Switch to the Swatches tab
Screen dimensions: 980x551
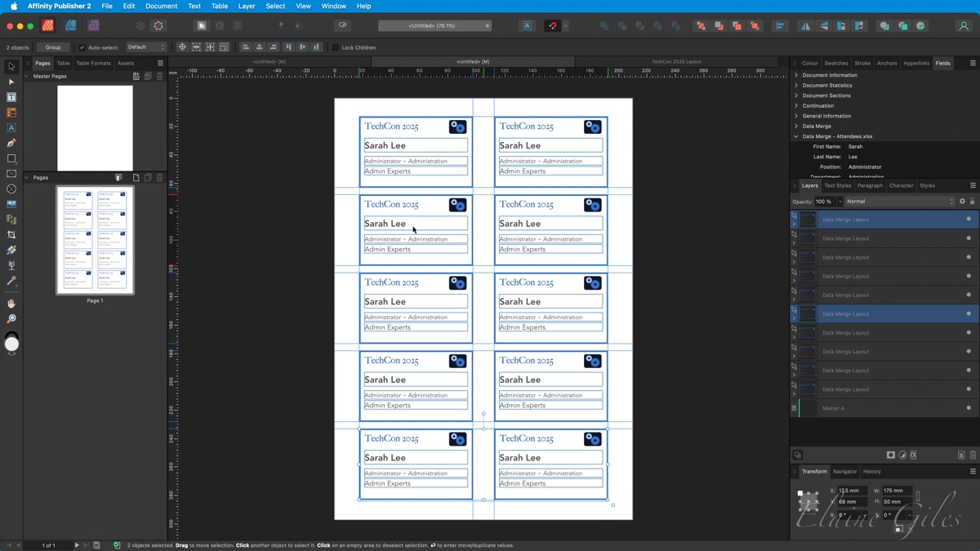(x=836, y=63)
